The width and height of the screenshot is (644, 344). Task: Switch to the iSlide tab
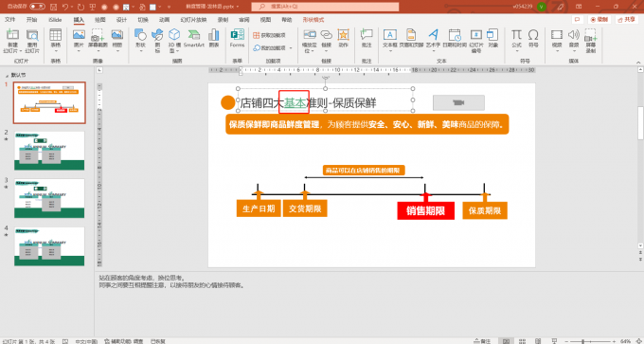[55, 20]
